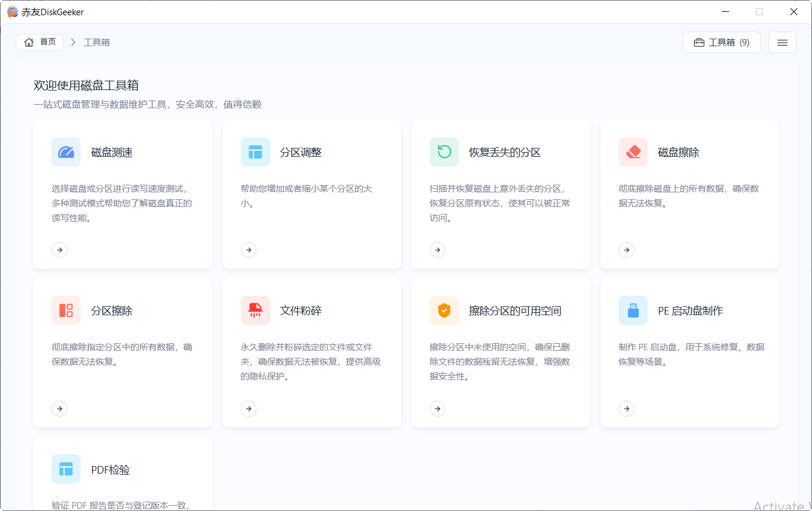The width and height of the screenshot is (812, 511).
Task: Click the 磁盘擦除 card title
Action: point(679,153)
